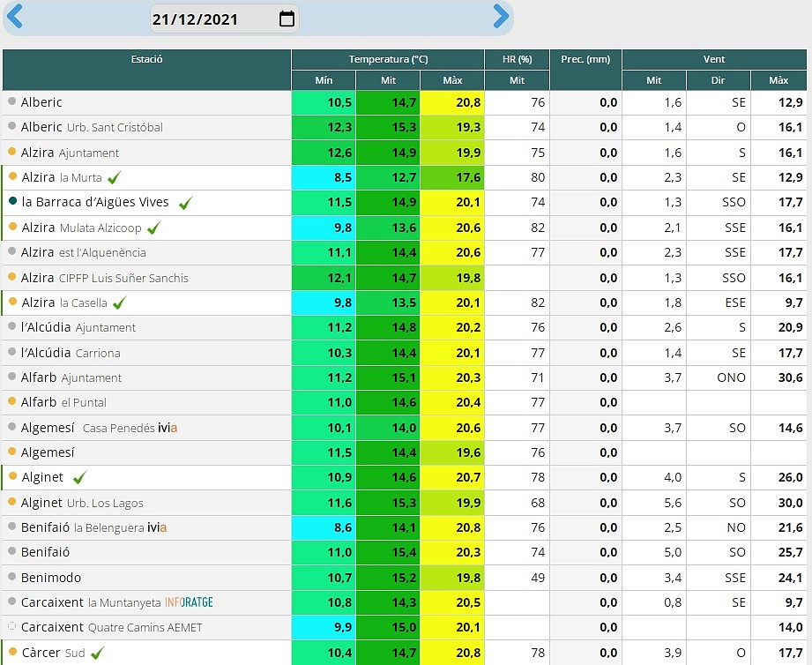
Task: Click checkmark beside la Barraca d'Aigües Vives
Action: pos(185,203)
